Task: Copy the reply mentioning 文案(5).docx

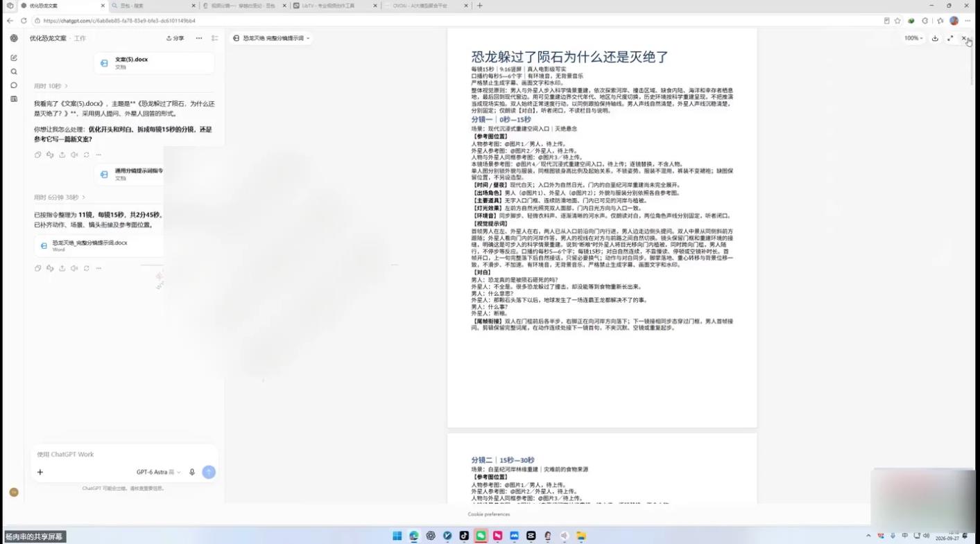Action: pyautogui.click(x=37, y=155)
